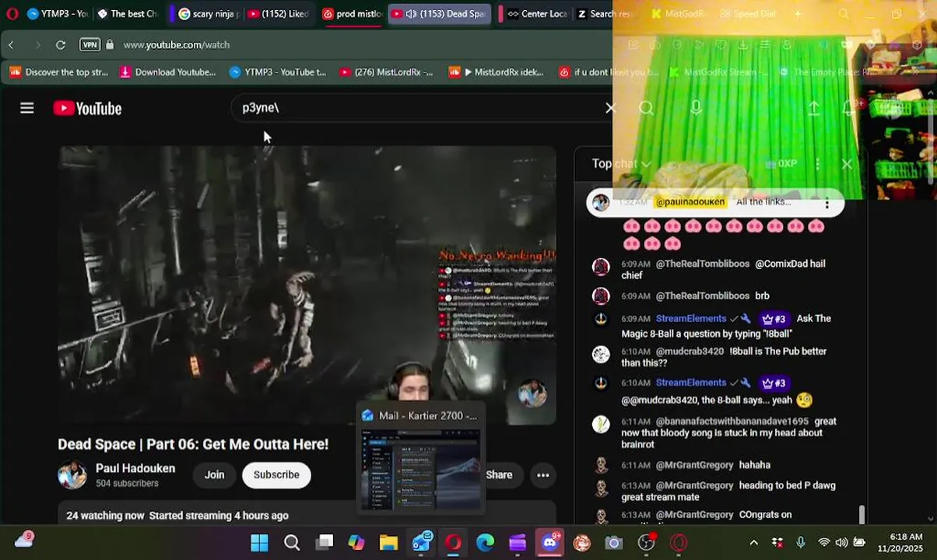The height and width of the screenshot is (560, 937).
Task: Start voice search with the microphone icon
Action: click(696, 108)
